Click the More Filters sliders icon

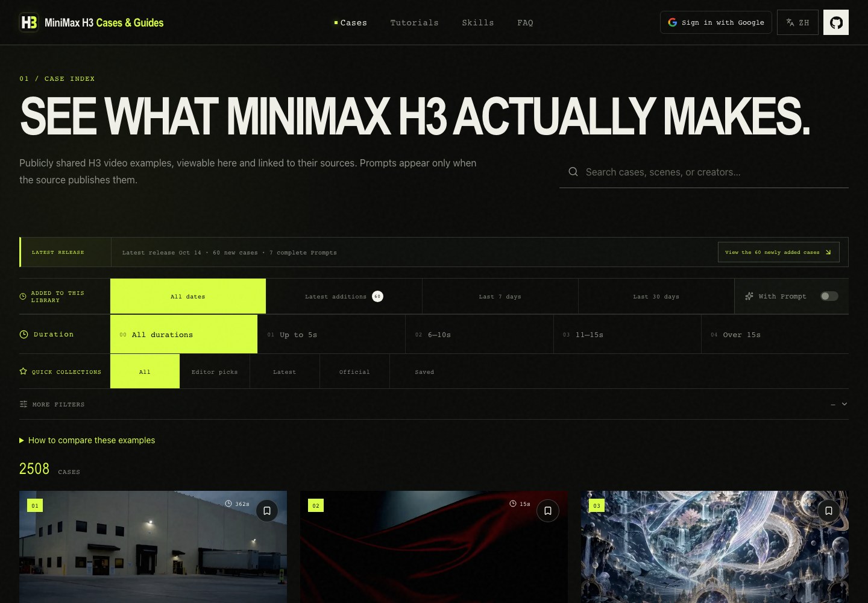coord(24,404)
